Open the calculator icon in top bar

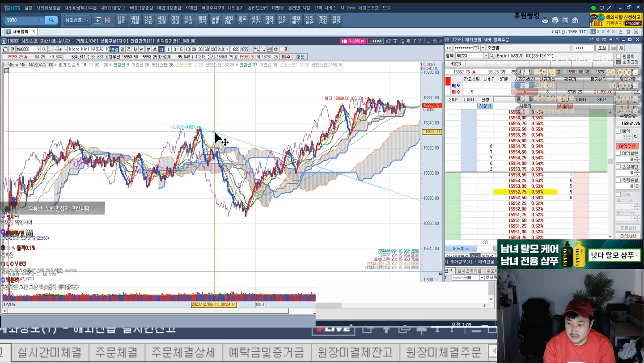(x=565, y=20)
